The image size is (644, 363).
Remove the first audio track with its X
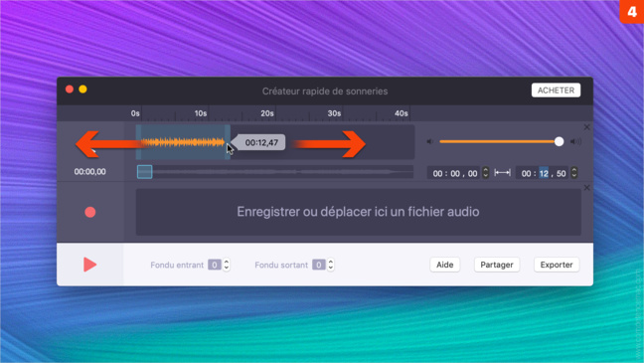pos(587,127)
